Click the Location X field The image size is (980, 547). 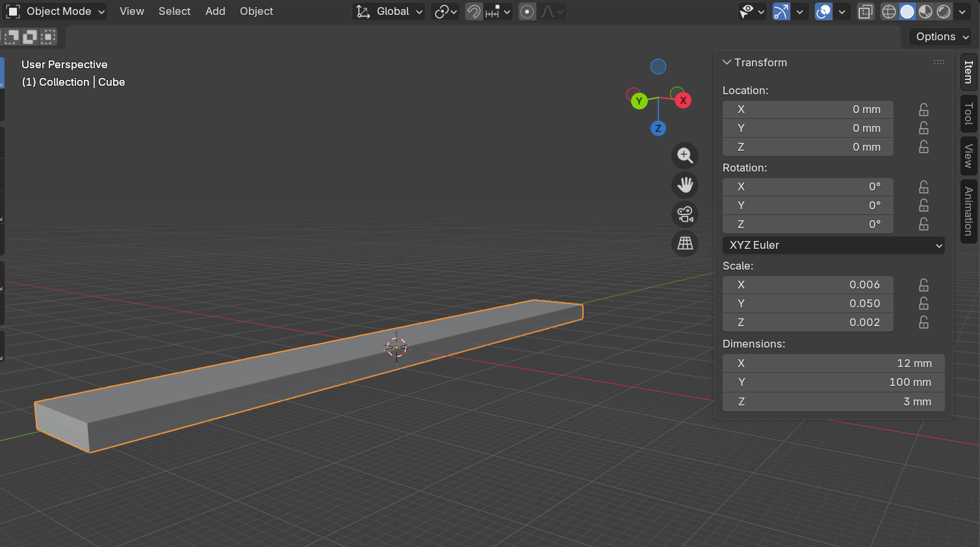(808, 110)
